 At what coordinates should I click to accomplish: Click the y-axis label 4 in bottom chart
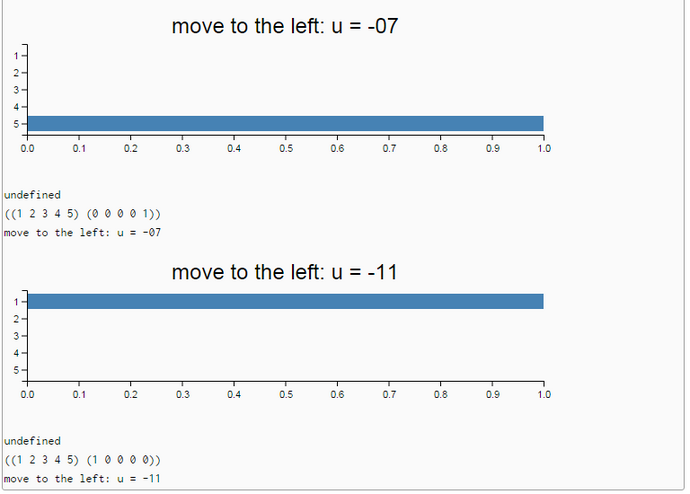[x=16, y=353]
